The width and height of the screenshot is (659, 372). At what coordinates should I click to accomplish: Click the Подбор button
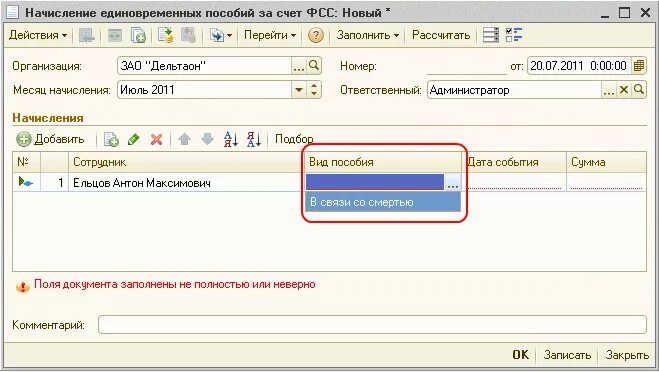pyautogui.click(x=294, y=139)
